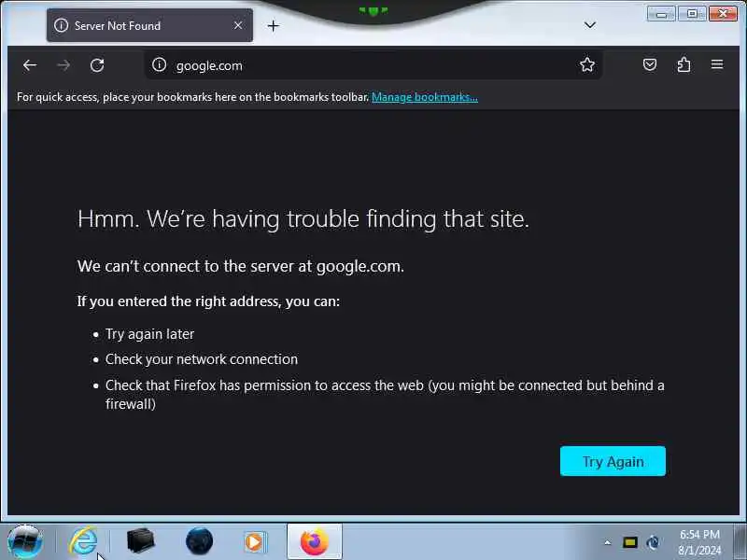Click the yellow tray notification icon
The width and height of the screenshot is (747, 560).
click(630, 542)
